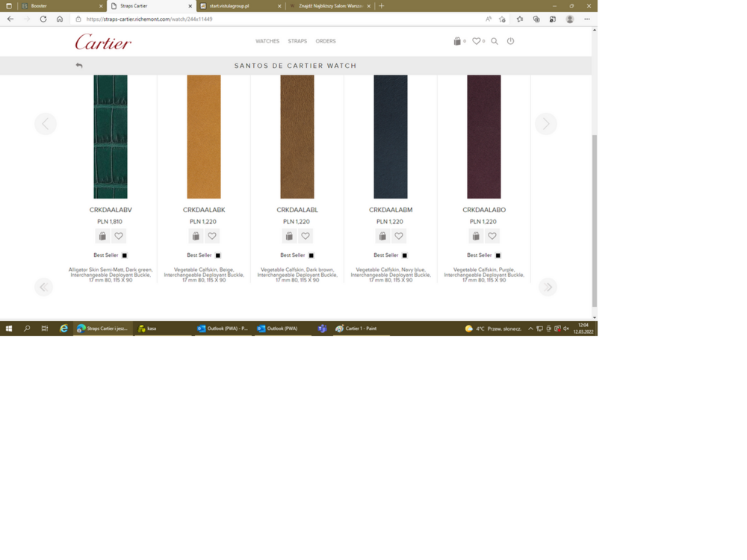Select the beige calfskin strap image
Screen dimensions: 747x560
point(204,137)
